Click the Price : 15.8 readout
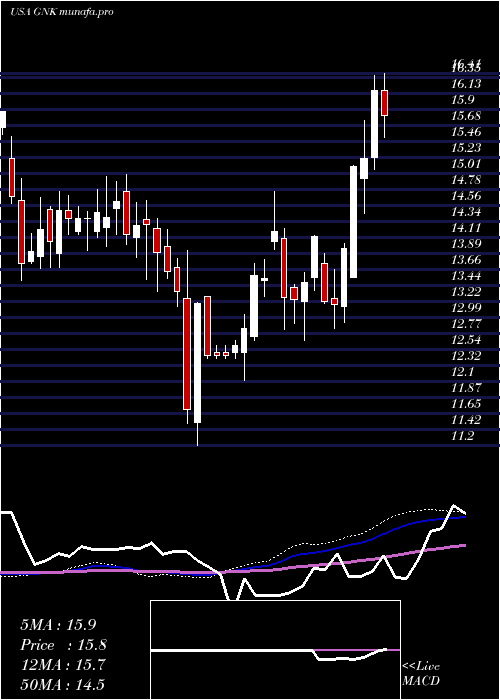 point(64,645)
